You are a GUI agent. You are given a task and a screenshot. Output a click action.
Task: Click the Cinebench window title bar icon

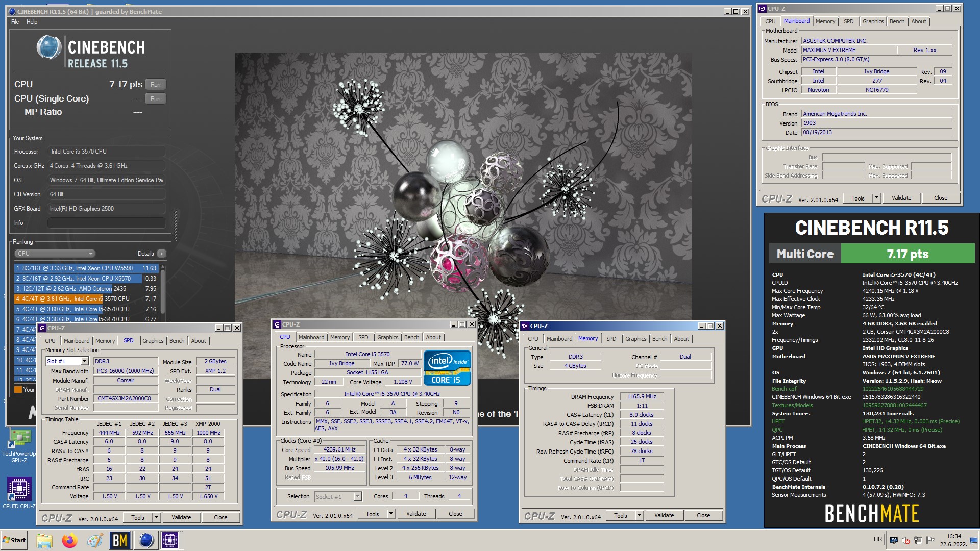coord(12,11)
